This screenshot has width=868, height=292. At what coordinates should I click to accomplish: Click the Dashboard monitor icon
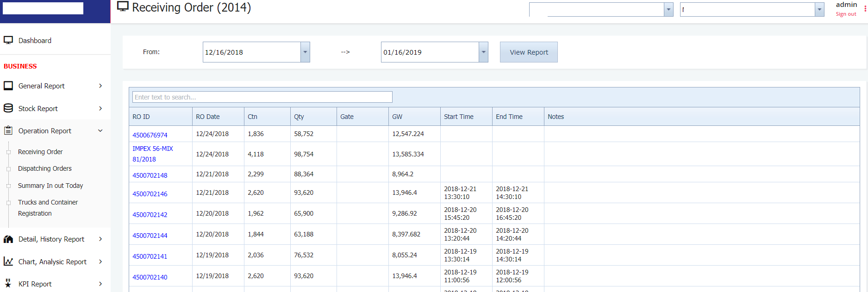[8, 40]
